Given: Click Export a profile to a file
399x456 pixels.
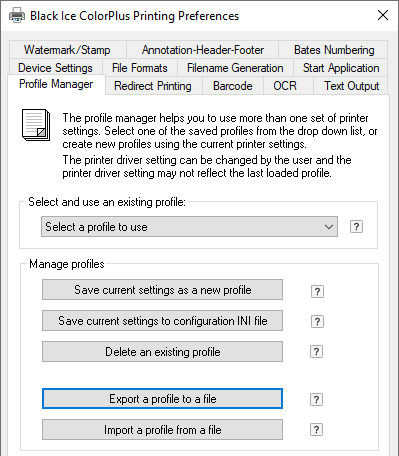Looking at the screenshot, I should coord(162,399).
